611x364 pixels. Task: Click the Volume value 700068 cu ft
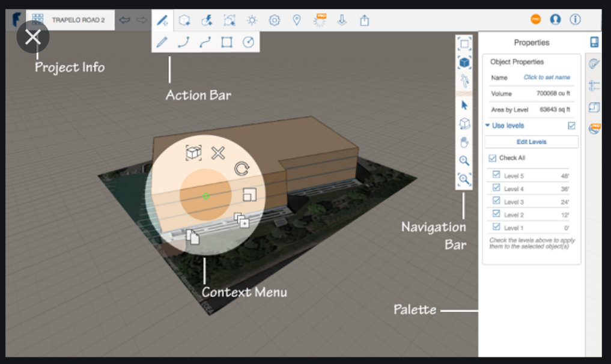pos(553,93)
